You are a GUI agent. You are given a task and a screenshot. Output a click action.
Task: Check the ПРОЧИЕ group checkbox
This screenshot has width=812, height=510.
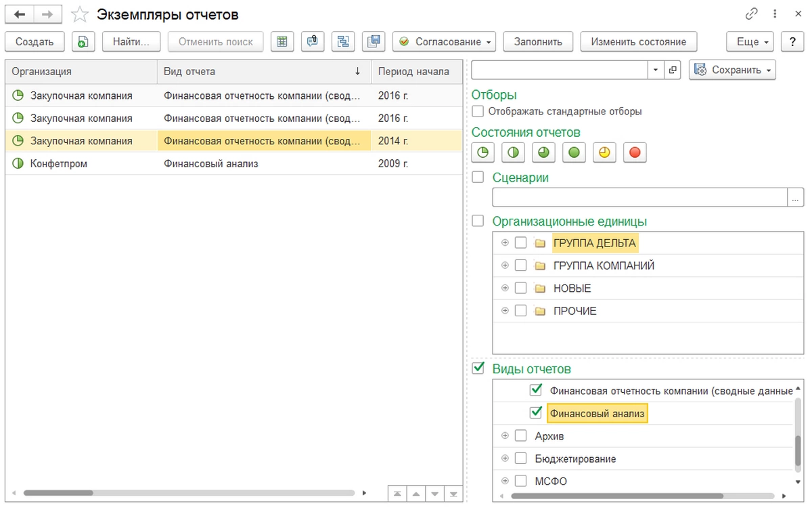point(520,311)
